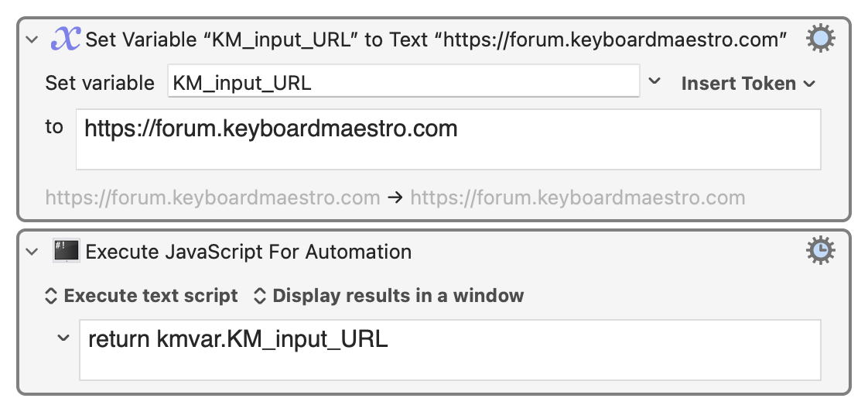The height and width of the screenshot is (412, 868).
Task: Click the terminal script action icon
Action: tap(67, 251)
